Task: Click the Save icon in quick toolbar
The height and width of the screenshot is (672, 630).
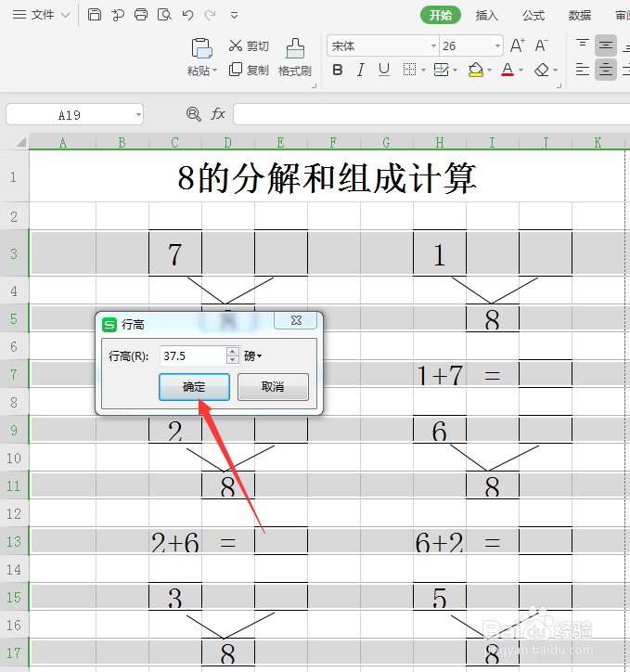Action: pyautogui.click(x=95, y=15)
